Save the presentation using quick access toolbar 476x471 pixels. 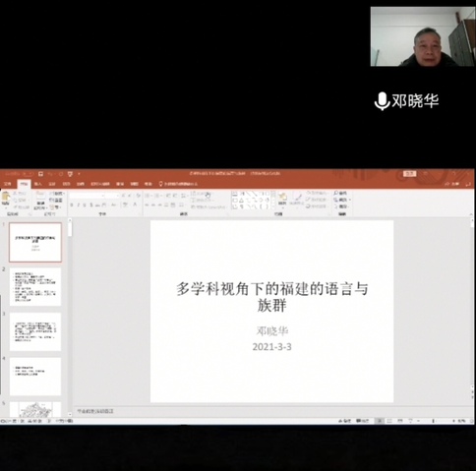[40, 174]
